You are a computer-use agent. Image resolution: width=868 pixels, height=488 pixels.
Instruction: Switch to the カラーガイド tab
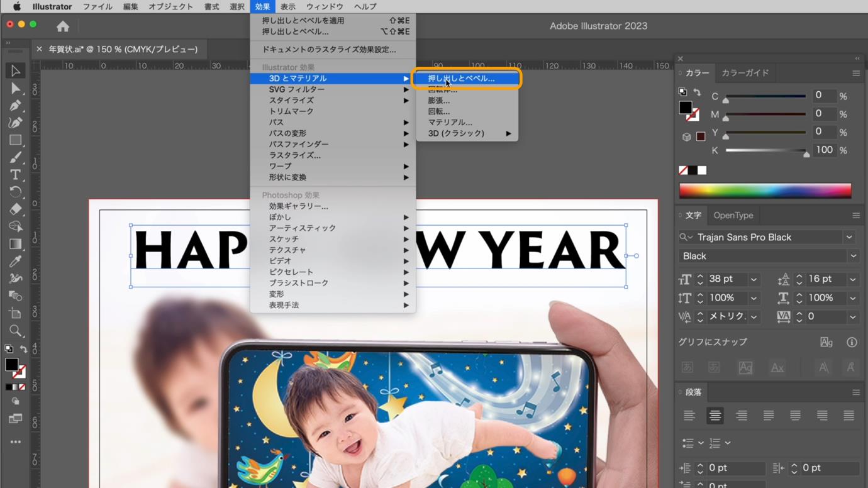(745, 73)
